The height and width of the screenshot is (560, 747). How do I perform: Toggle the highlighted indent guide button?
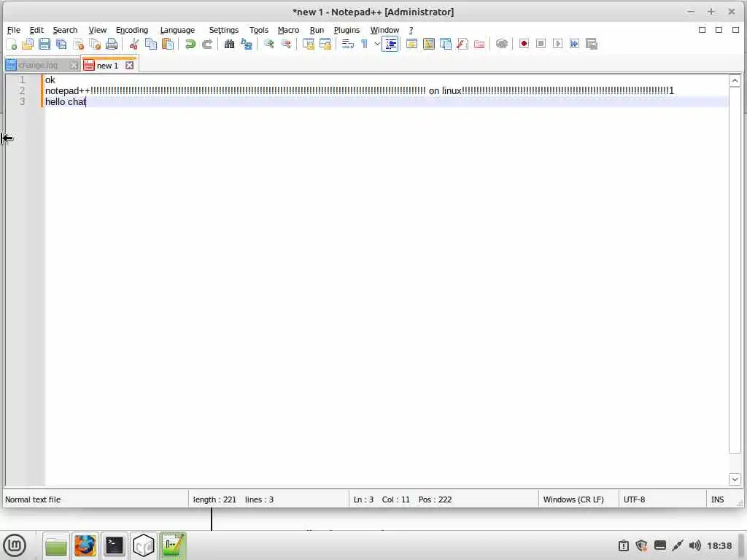click(x=390, y=44)
